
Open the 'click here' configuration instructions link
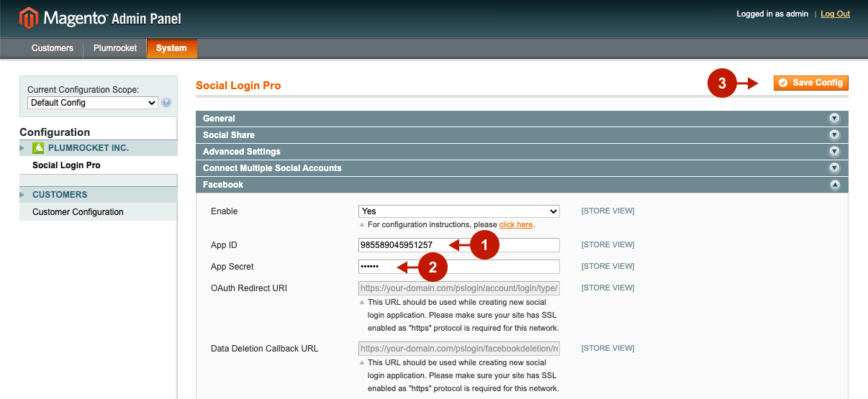pyautogui.click(x=516, y=224)
